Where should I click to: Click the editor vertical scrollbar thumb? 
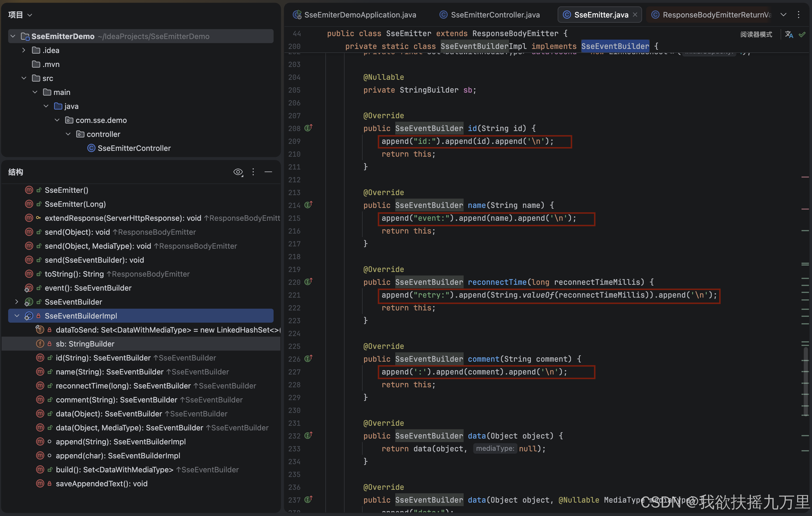pyautogui.click(x=805, y=381)
